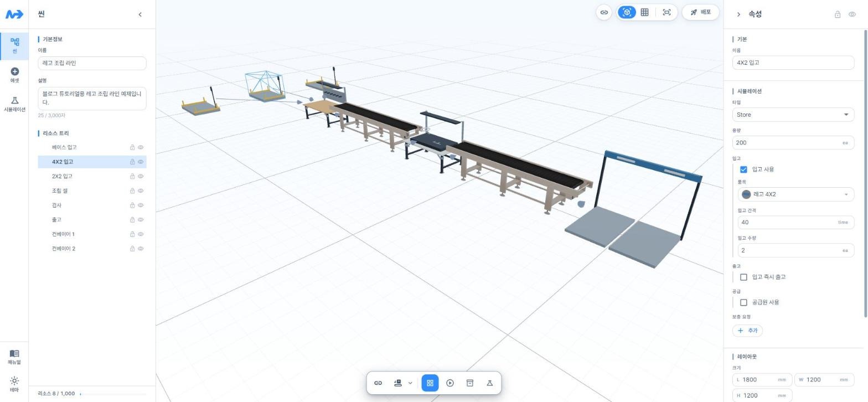Open the 품목 레고 4X2 dropdown
This screenshot has height=402, width=868.
796,194
